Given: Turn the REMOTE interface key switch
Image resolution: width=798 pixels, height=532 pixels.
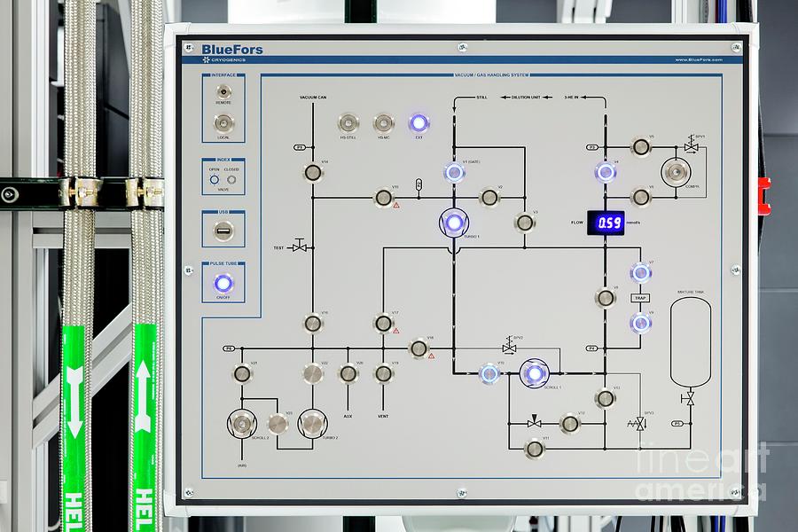Looking at the screenshot, I should click(x=223, y=93).
